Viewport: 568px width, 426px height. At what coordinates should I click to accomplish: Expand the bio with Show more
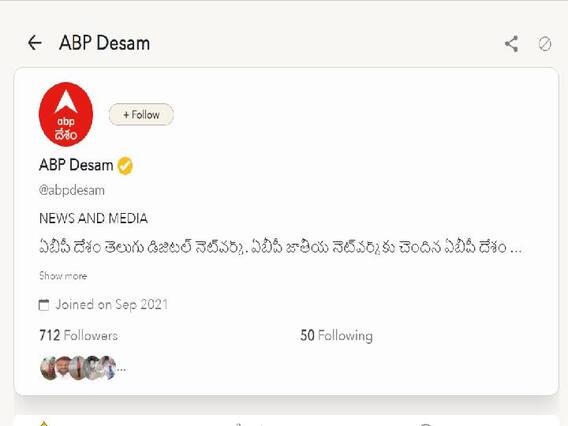[x=63, y=276]
